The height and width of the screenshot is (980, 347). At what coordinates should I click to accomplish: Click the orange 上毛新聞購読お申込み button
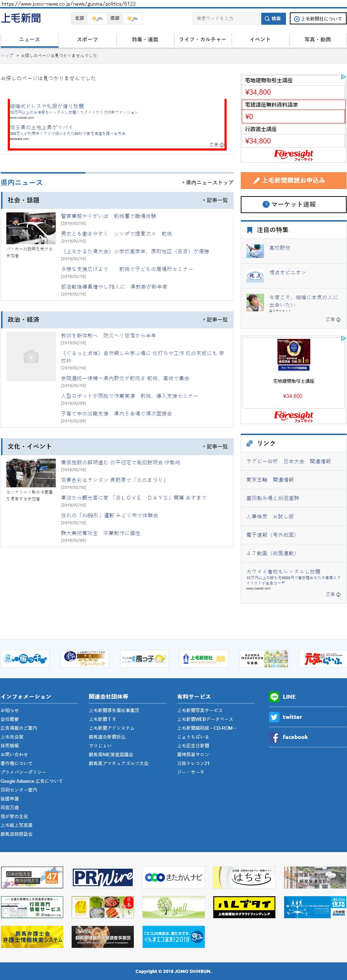tap(293, 180)
